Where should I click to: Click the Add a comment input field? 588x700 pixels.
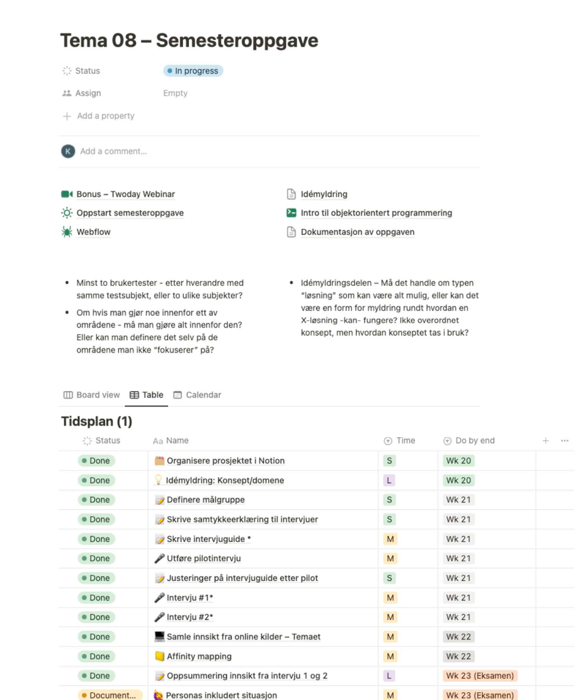[x=113, y=151]
